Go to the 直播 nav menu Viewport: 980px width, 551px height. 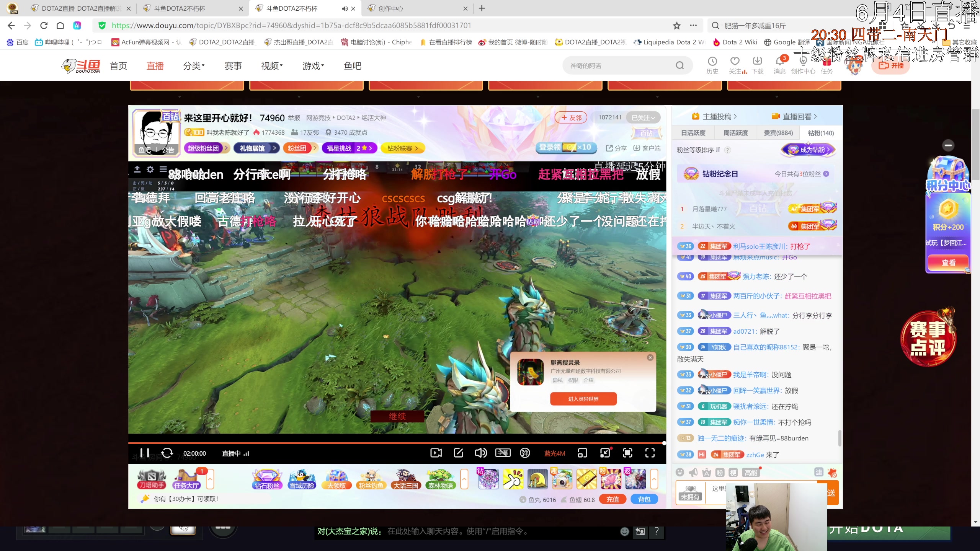[155, 66]
